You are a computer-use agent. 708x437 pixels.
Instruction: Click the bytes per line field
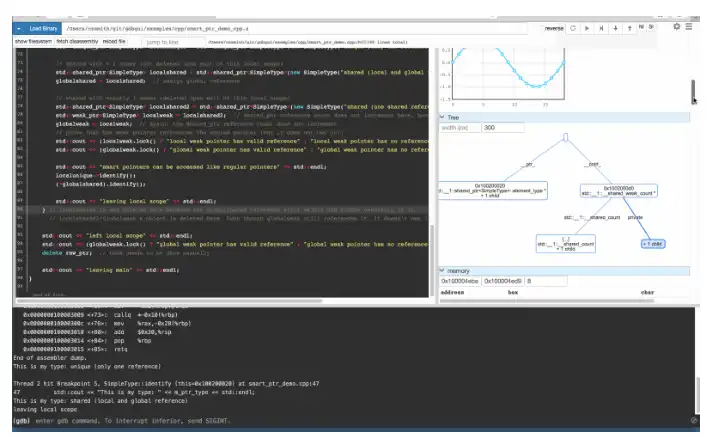[545, 281]
